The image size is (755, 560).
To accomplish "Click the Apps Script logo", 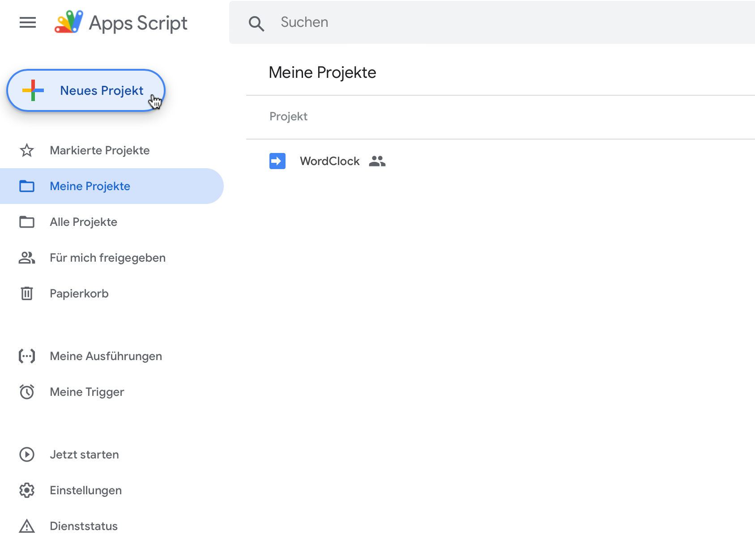I will (x=69, y=22).
